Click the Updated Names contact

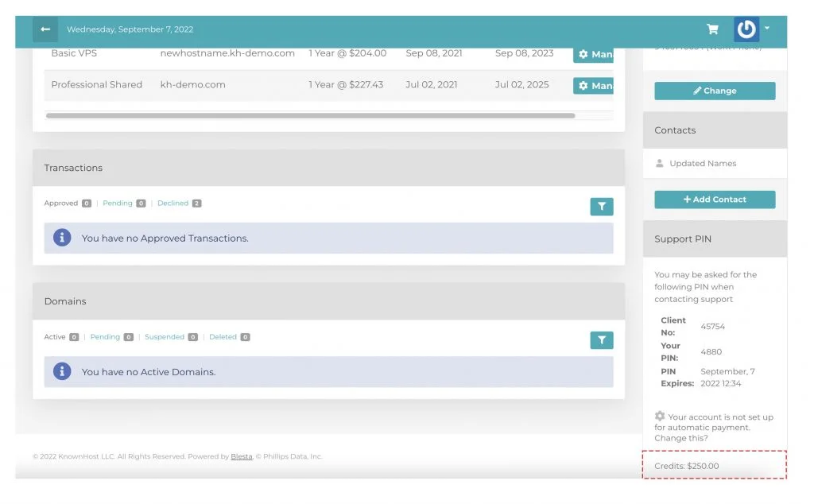pyautogui.click(x=702, y=164)
